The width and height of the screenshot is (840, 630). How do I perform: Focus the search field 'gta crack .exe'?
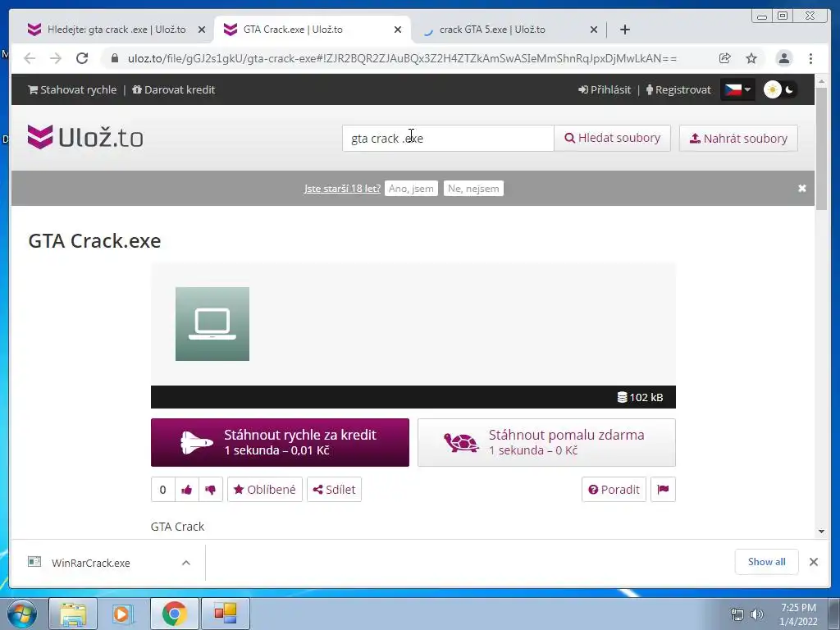pyautogui.click(x=448, y=138)
